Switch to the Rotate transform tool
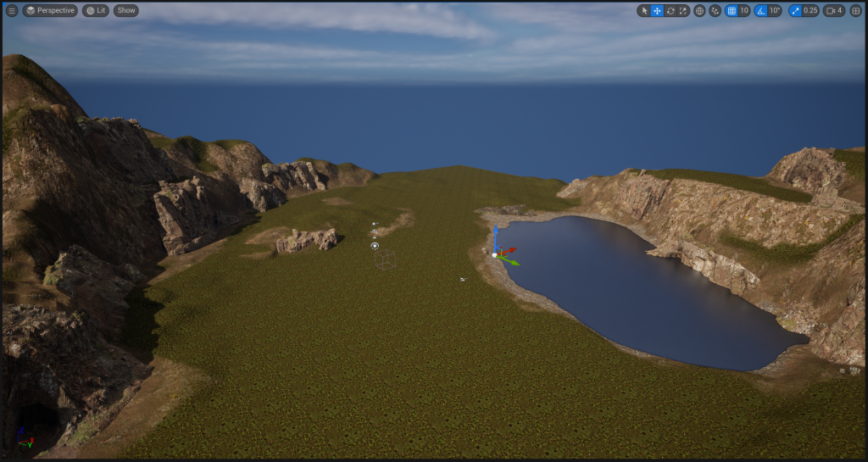This screenshot has height=462, width=868. click(x=670, y=11)
